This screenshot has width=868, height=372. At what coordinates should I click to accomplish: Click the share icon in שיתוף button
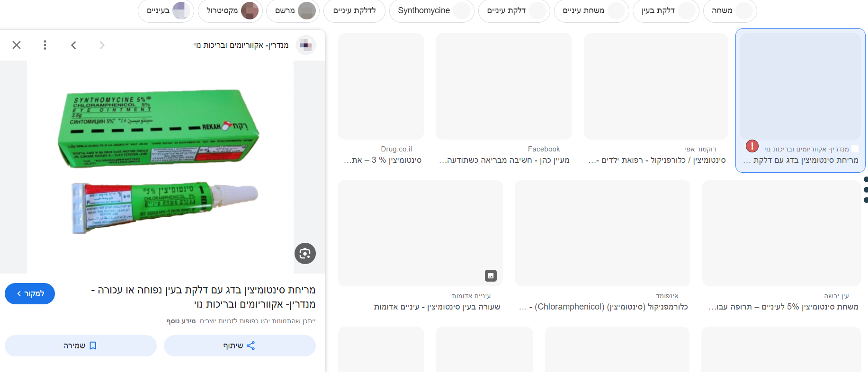pyautogui.click(x=251, y=345)
